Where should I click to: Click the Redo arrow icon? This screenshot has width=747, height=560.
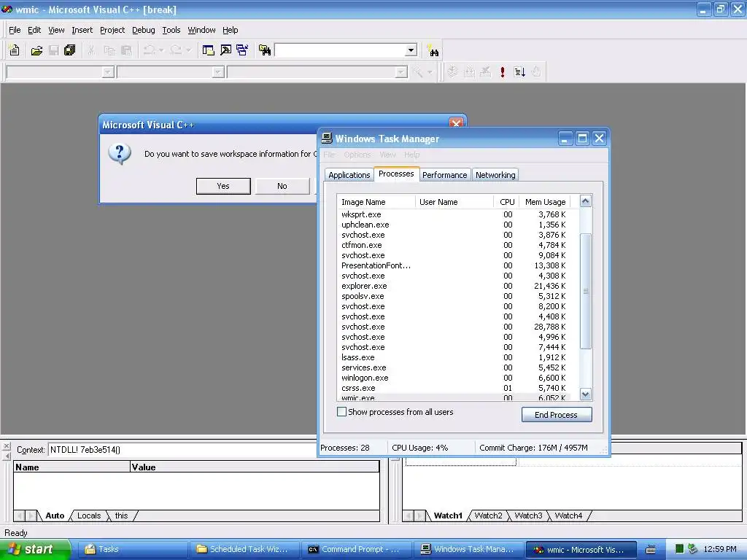(176, 50)
